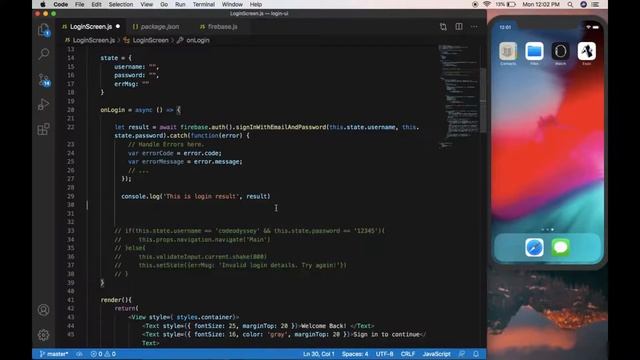Click the Synchronize Changes status icon
Viewport: 640px width, 360px height.
pos(80,354)
